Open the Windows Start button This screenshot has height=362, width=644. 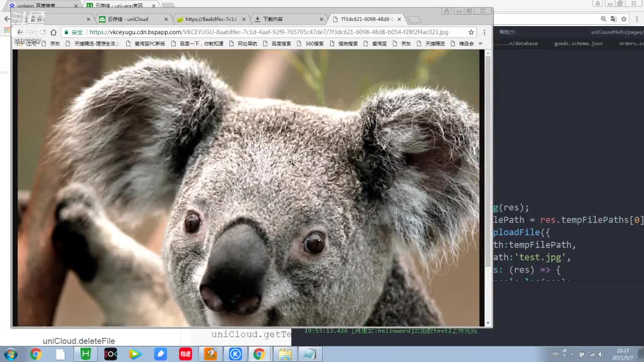10,354
